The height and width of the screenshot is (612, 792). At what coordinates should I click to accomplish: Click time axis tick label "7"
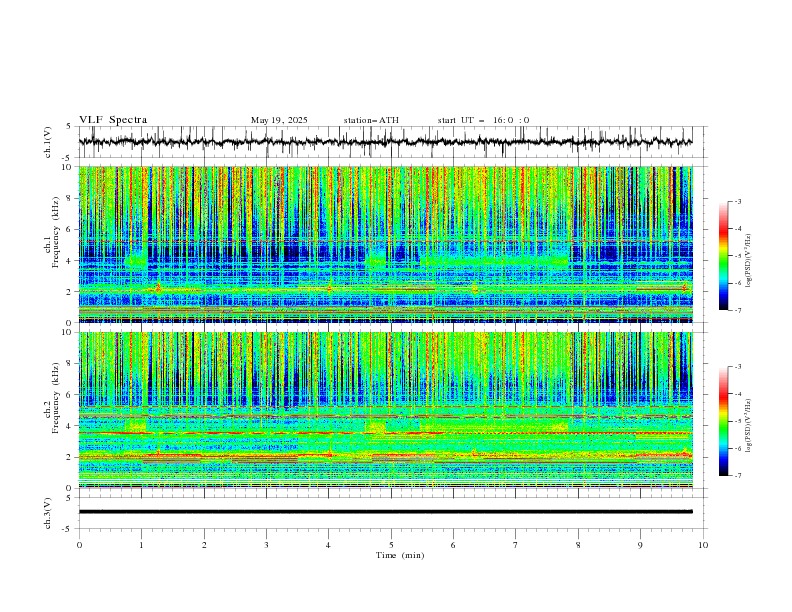tap(516, 545)
